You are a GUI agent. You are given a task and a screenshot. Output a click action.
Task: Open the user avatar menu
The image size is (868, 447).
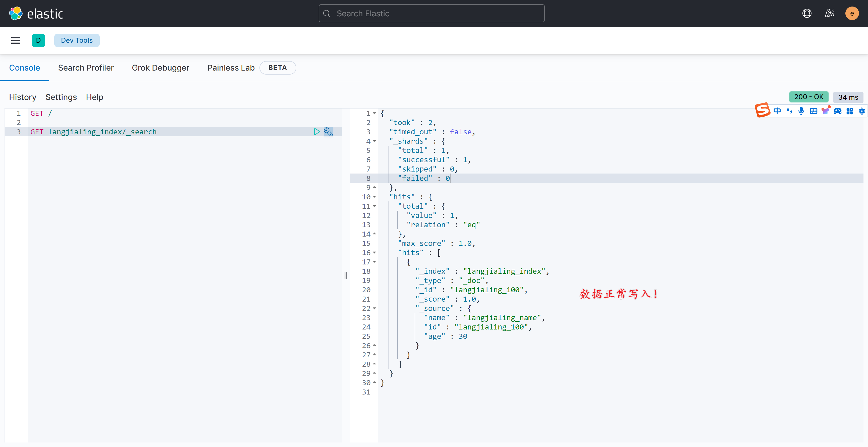click(852, 14)
